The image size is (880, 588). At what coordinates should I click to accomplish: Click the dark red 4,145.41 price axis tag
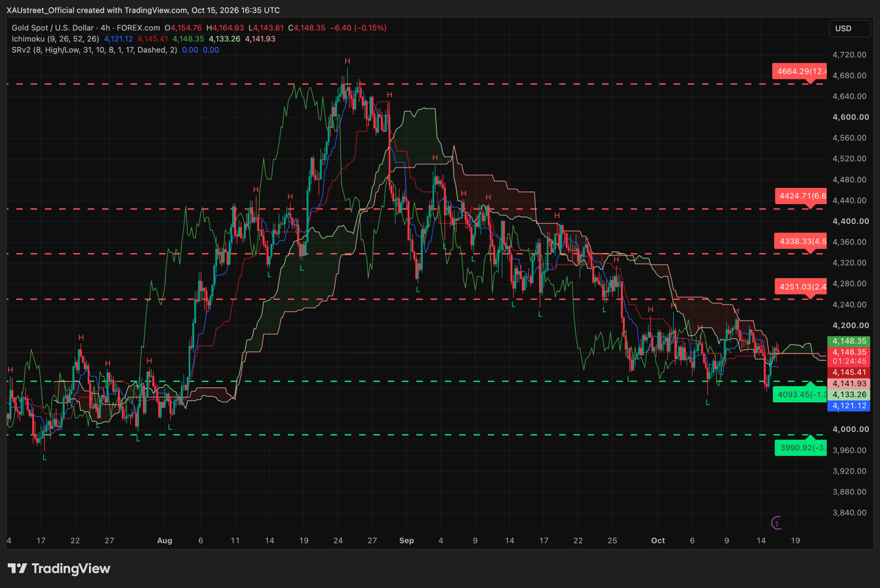(x=849, y=372)
